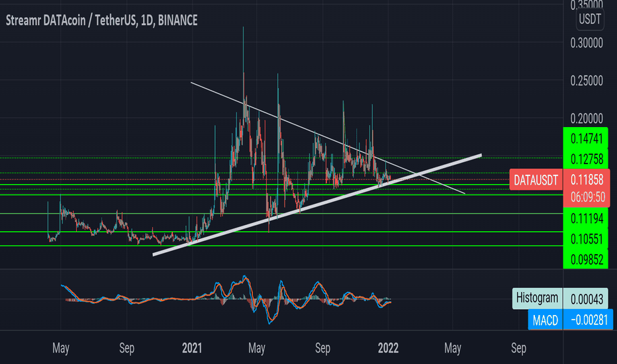Click the USDT currency label

pos(590,19)
